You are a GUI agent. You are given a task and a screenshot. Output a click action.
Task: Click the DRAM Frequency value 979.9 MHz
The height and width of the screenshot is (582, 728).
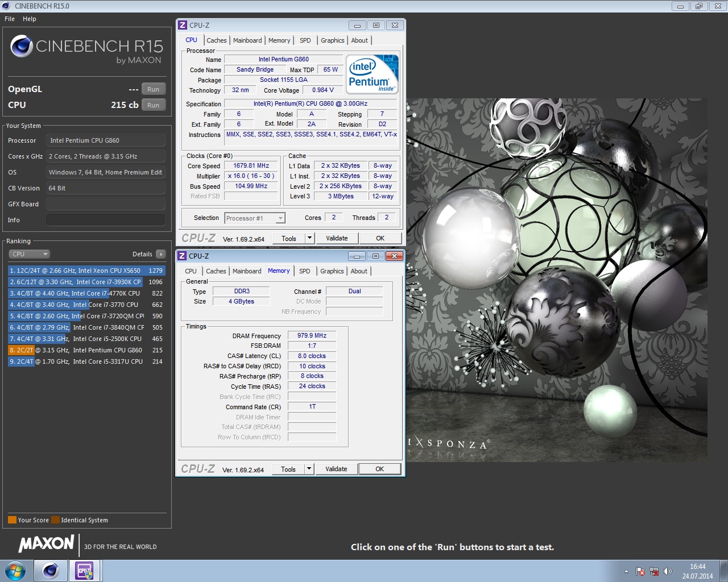[312, 336]
